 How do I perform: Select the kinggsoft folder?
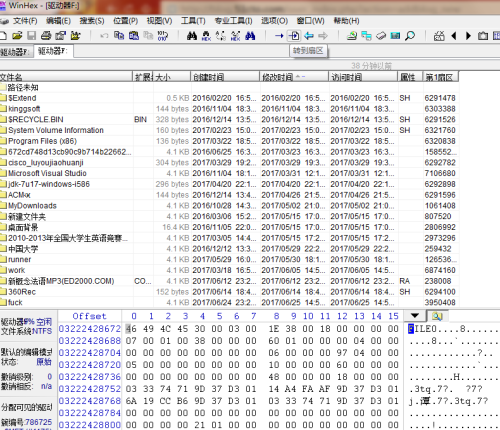(x=24, y=109)
